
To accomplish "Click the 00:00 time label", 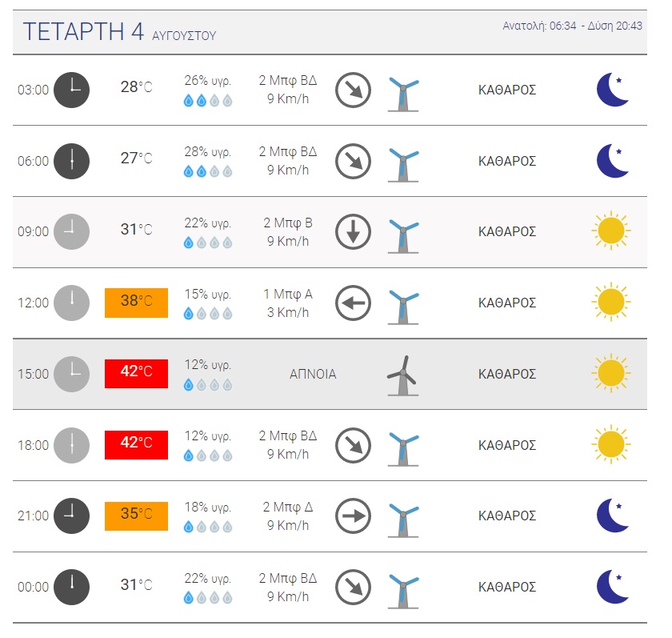I will 33,587.
